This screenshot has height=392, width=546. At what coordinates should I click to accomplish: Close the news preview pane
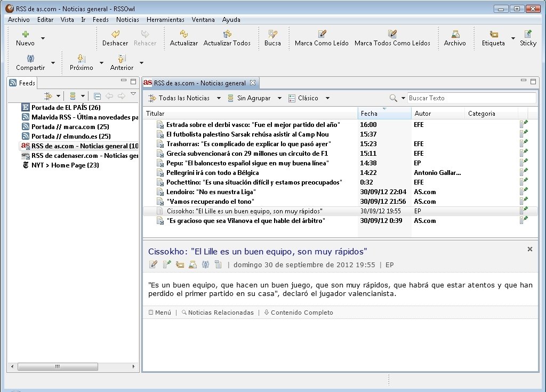[x=530, y=249]
